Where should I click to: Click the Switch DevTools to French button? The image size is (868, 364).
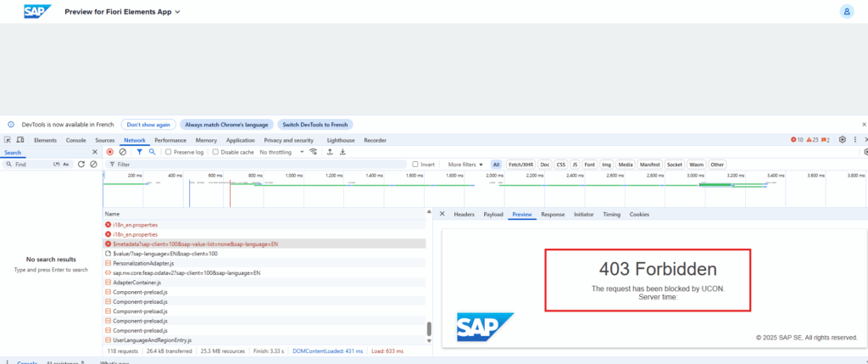(315, 124)
